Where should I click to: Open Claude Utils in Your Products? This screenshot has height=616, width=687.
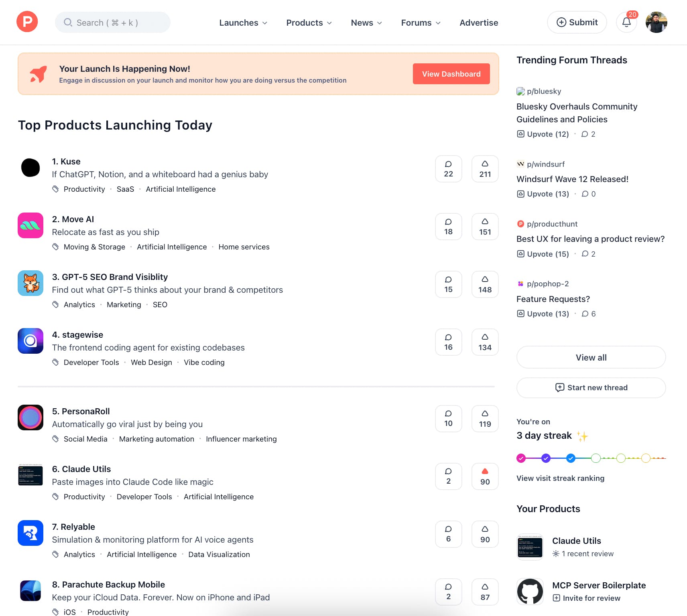tap(577, 541)
